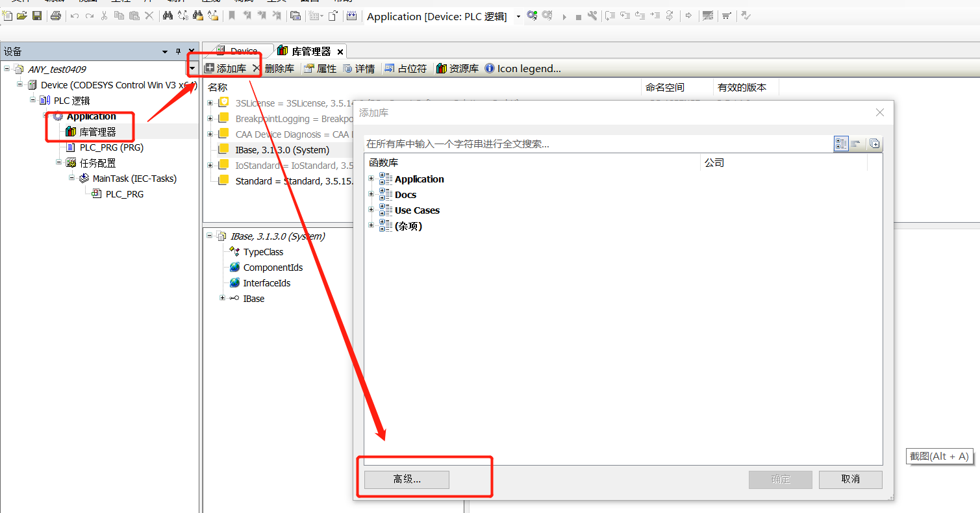
Task: Click the 取消 button in 添加库 dialog
Action: (x=849, y=479)
